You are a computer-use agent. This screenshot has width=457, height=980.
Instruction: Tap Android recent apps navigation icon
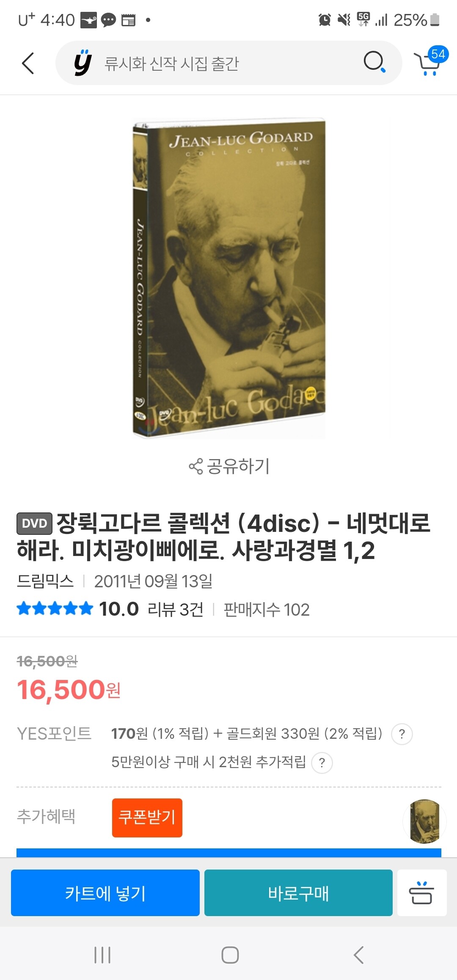pyautogui.click(x=102, y=955)
